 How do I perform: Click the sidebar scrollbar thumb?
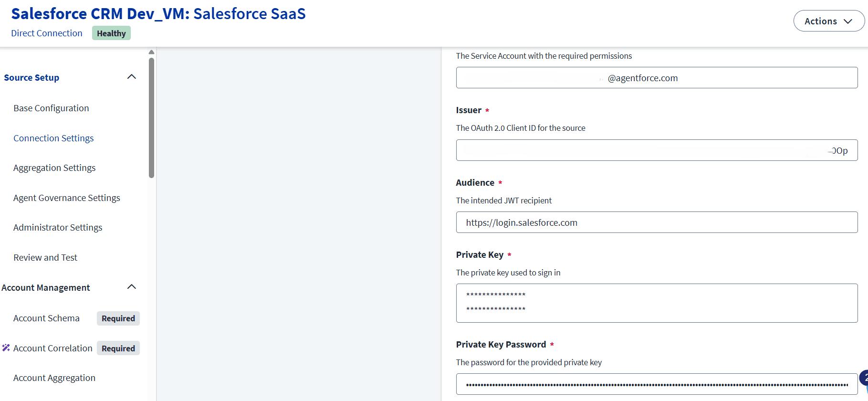(x=151, y=118)
